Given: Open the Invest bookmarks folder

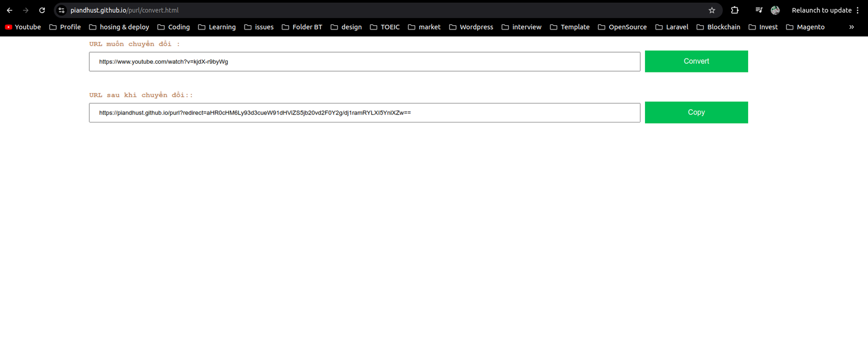Looking at the screenshot, I should (763, 27).
